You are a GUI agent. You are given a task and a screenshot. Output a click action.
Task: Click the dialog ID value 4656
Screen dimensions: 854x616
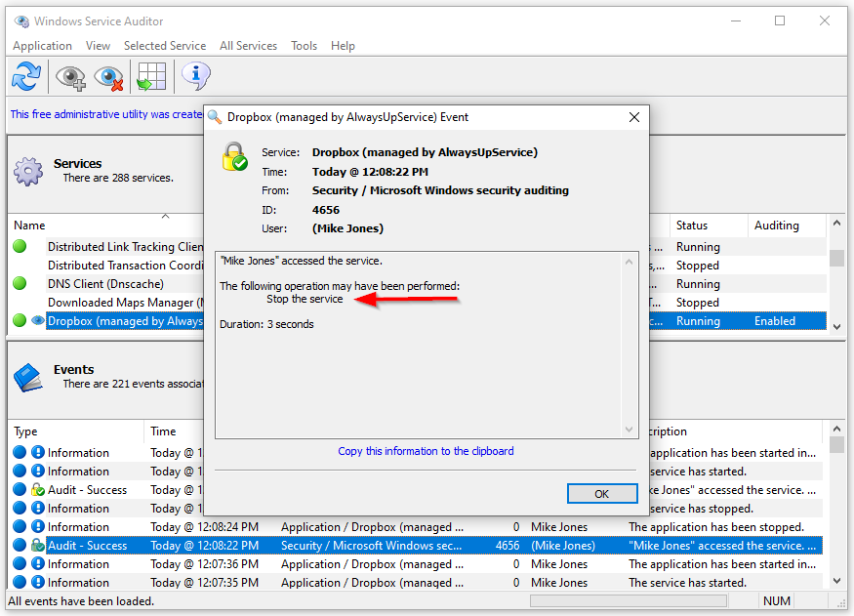coord(326,210)
